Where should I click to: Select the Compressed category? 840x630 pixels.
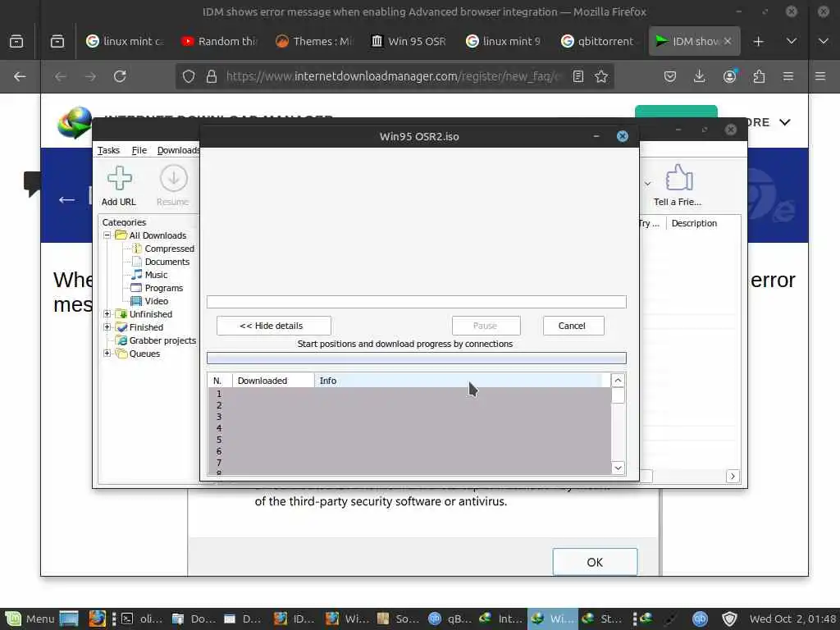[x=169, y=249]
